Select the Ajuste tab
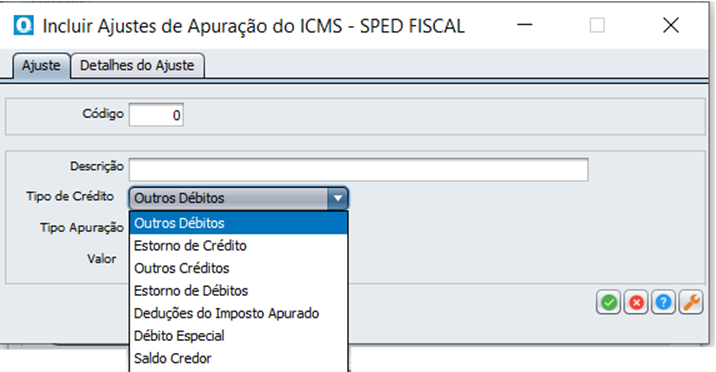 tap(41, 65)
